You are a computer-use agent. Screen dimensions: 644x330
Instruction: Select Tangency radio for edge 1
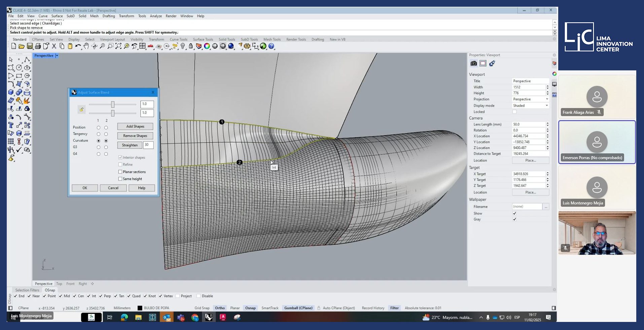(x=99, y=134)
